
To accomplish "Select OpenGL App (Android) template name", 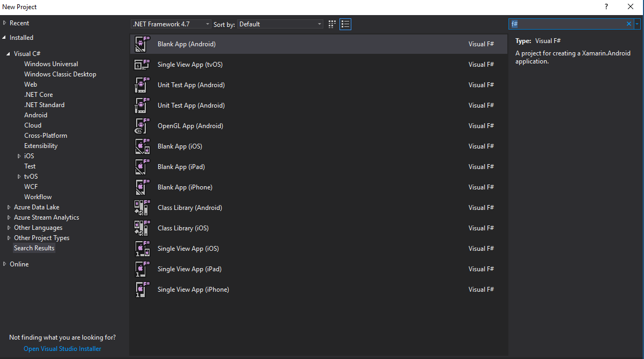I will point(190,126).
